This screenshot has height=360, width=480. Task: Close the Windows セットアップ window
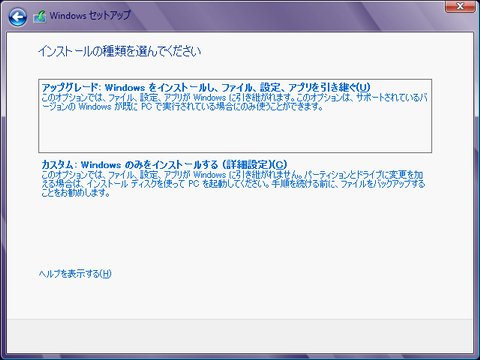[x=460, y=7]
